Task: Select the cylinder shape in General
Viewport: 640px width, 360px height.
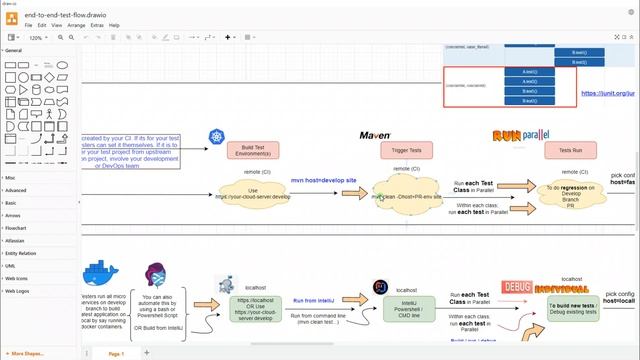Action: (x=36, y=89)
